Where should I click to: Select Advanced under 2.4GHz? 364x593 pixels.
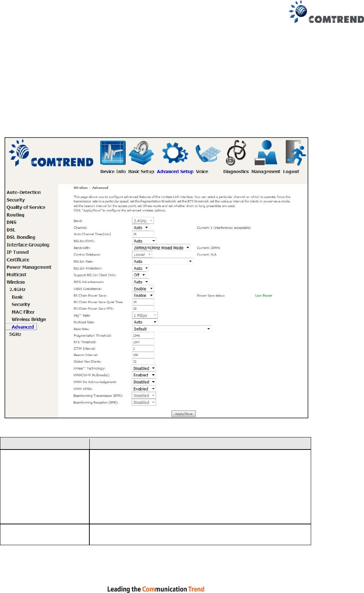23,327
